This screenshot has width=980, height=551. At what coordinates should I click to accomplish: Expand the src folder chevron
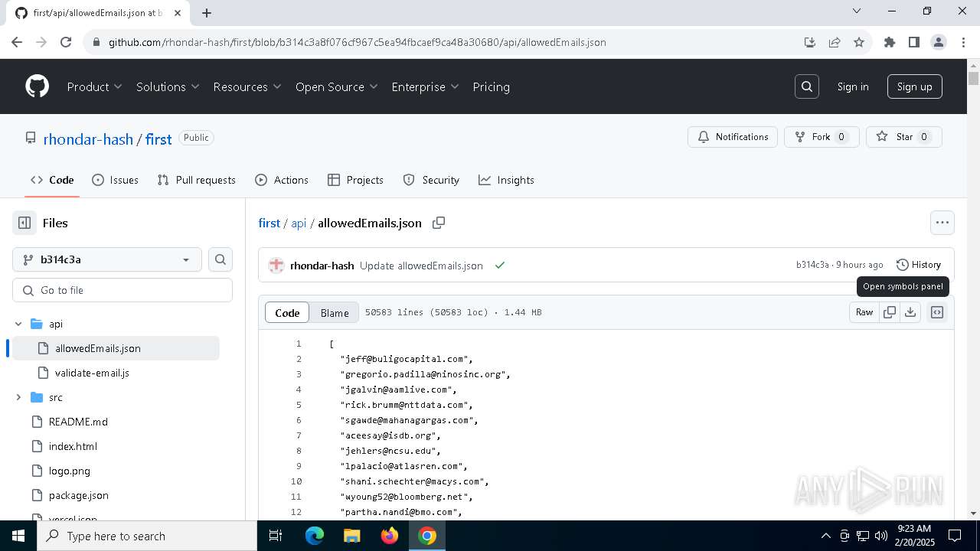coord(18,397)
